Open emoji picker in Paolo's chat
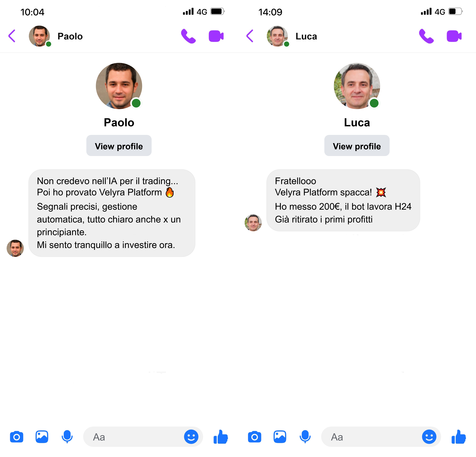The height and width of the screenshot is (457, 476). [x=191, y=437]
